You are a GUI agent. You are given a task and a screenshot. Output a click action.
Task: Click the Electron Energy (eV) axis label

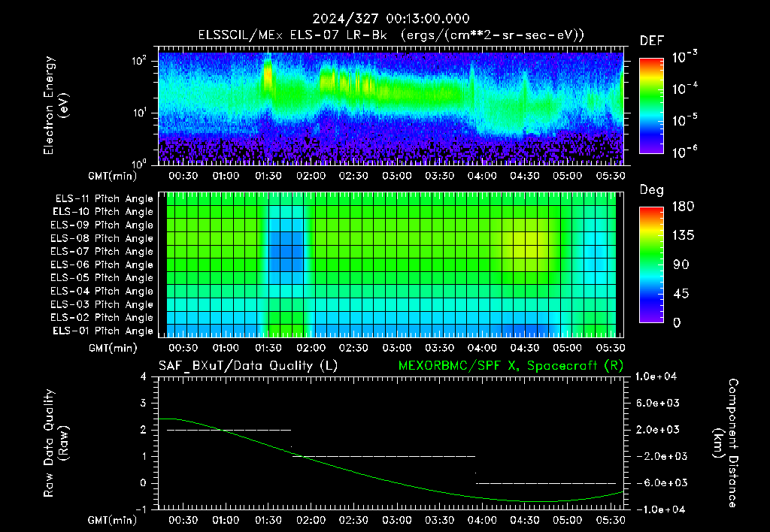point(56,105)
